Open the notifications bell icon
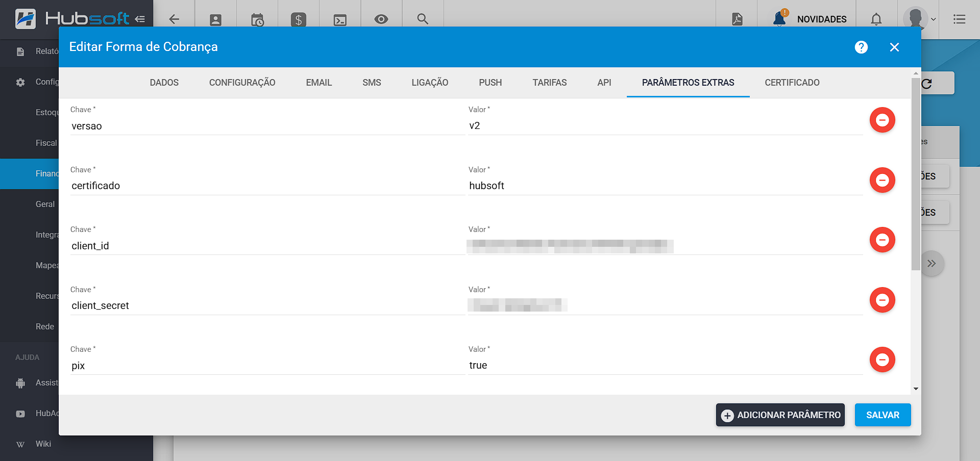Image resolution: width=980 pixels, height=461 pixels. [876, 19]
